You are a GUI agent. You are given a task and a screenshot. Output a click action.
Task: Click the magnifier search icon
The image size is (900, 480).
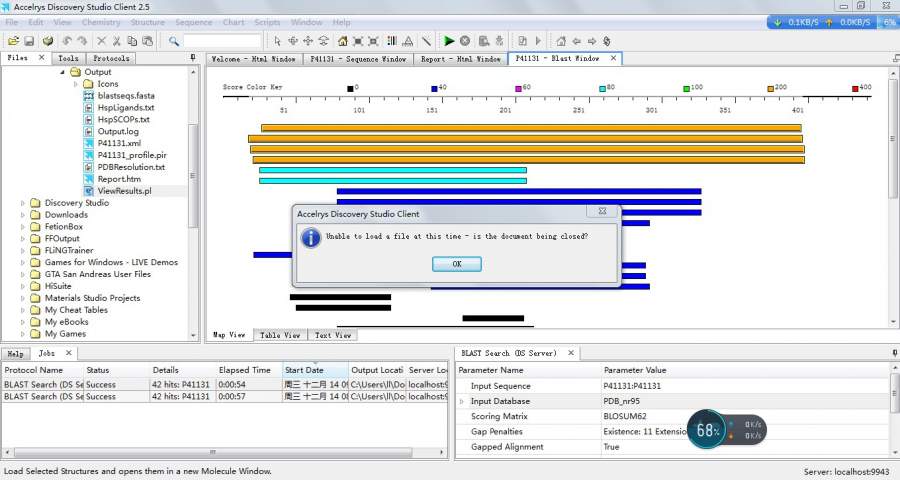pyautogui.click(x=173, y=41)
